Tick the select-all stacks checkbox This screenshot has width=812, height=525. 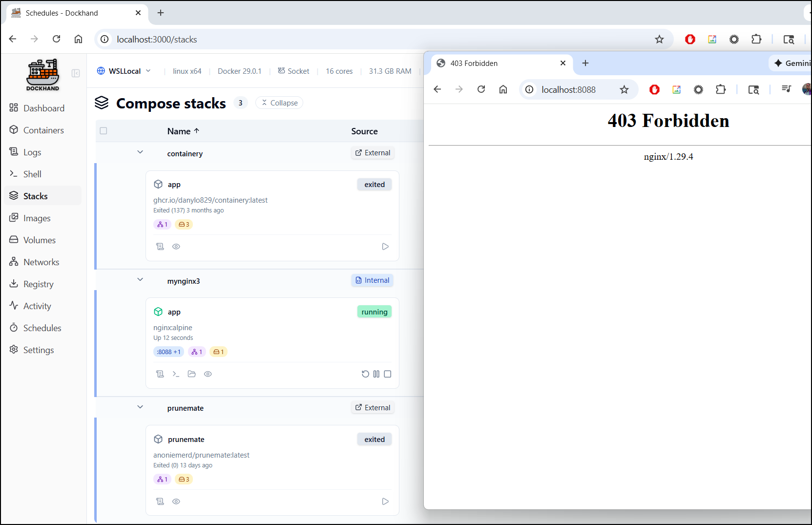(x=104, y=131)
